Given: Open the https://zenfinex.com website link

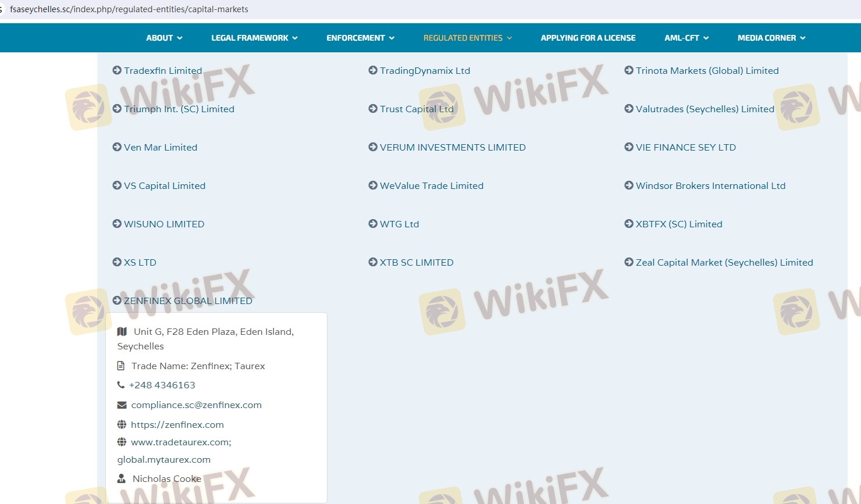Looking at the screenshot, I should coord(177,425).
